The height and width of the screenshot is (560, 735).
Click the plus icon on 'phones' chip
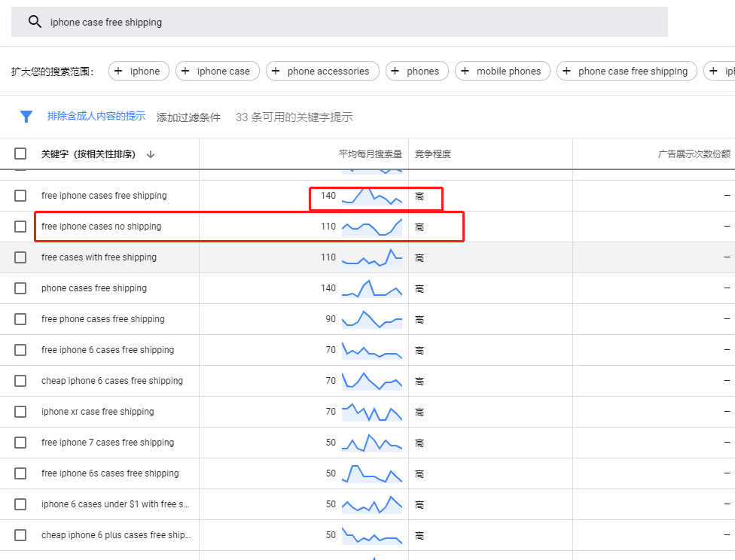tap(395, 71)
